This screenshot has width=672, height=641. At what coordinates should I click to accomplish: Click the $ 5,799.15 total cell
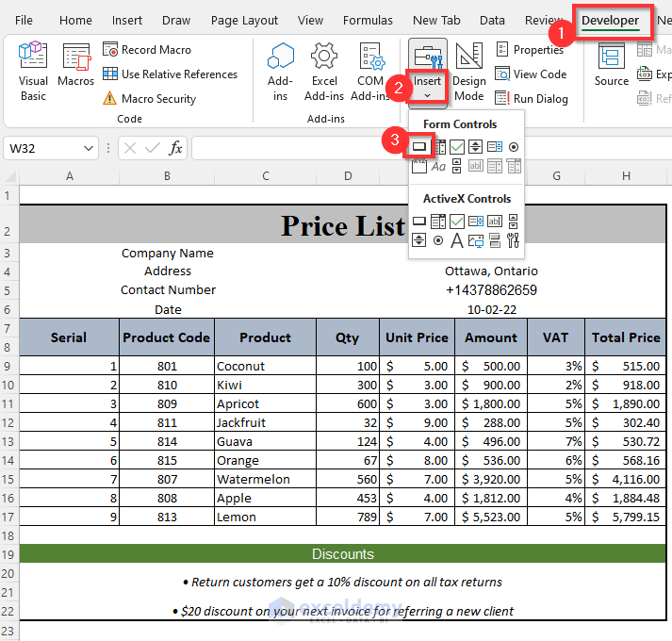626,517
